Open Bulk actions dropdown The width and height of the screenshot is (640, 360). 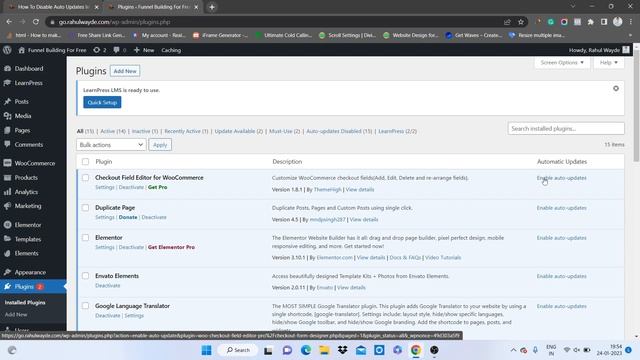pyautogui.click(x=111, y=145)
